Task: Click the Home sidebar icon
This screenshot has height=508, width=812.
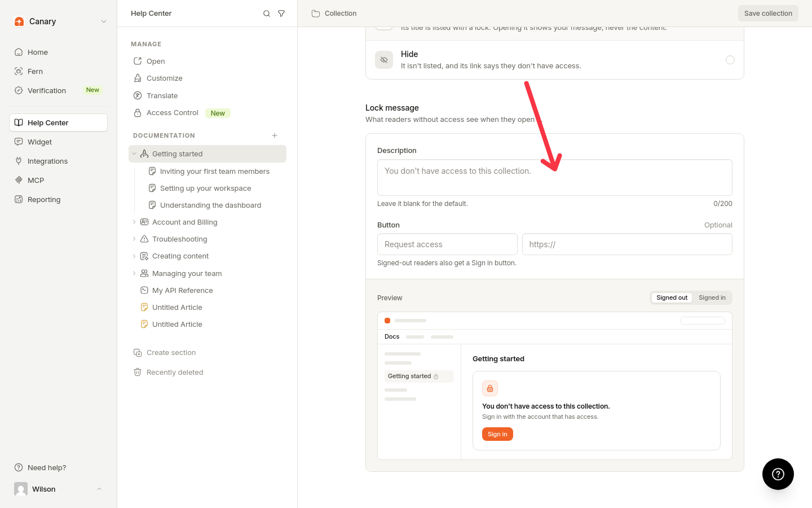Action: click(x=19, y=52)
